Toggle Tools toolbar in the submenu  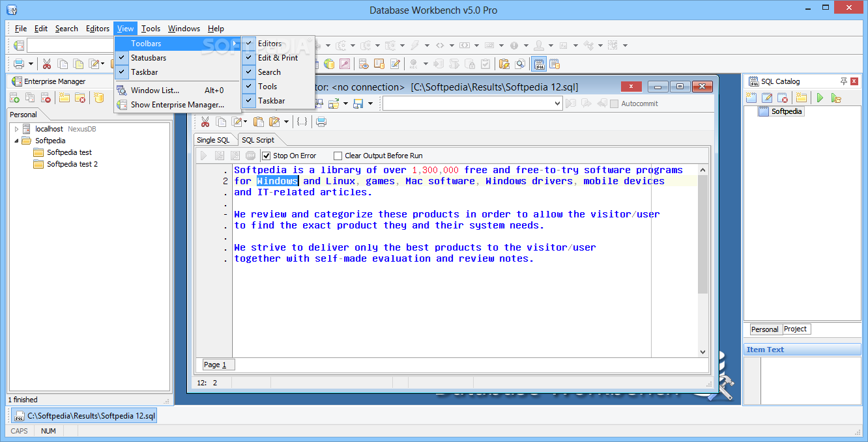pyautogui.click(x=278, y=87)
